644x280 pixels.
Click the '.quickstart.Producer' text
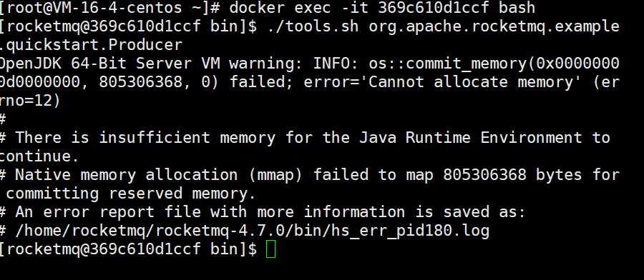91,45
